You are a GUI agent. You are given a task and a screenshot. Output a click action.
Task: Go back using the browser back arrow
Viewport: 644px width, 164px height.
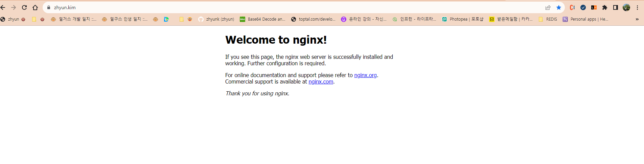[3, 7]
